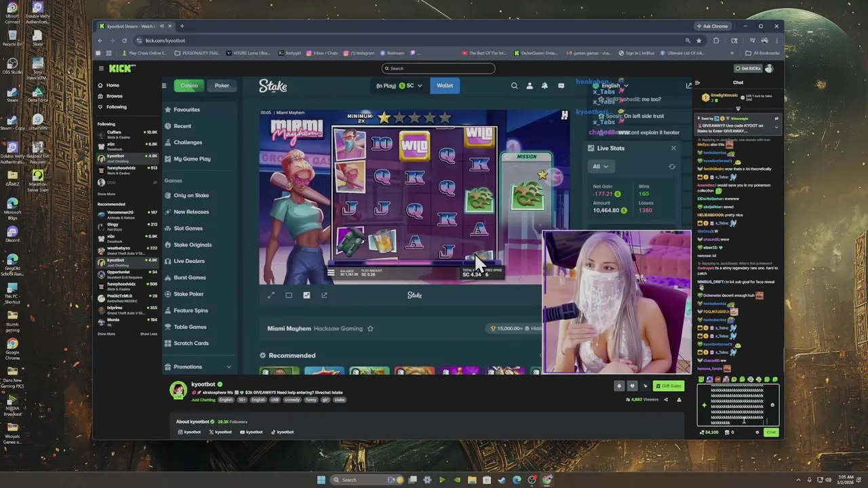Image resolution: width=868 pixels, height=488 pixels.
Task: Click the Kick logo in header
Action: [122, 68]
